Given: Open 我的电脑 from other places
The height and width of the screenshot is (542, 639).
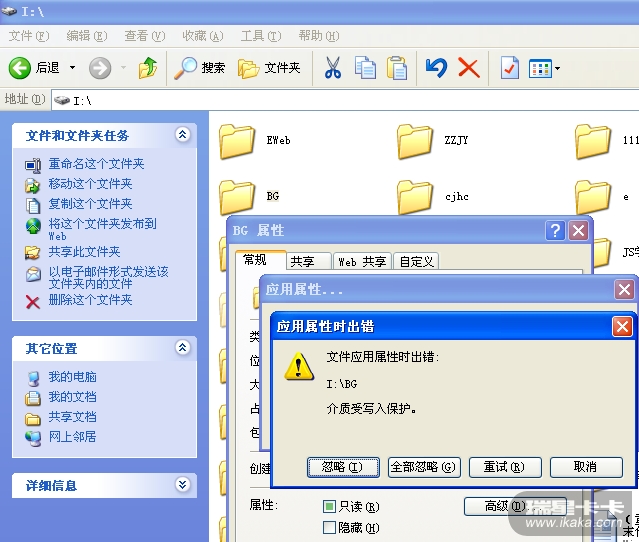Looking at the screenshot, I should pyautogui.click(x=72, y=377).
